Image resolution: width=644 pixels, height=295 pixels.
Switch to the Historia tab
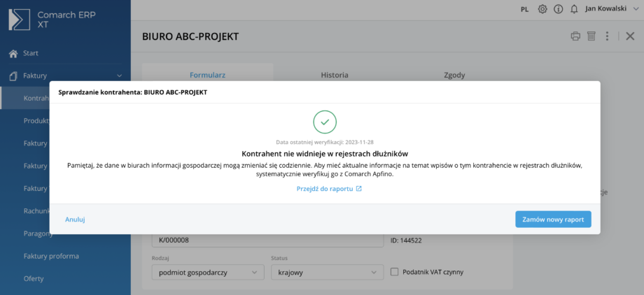coord(334,75)
